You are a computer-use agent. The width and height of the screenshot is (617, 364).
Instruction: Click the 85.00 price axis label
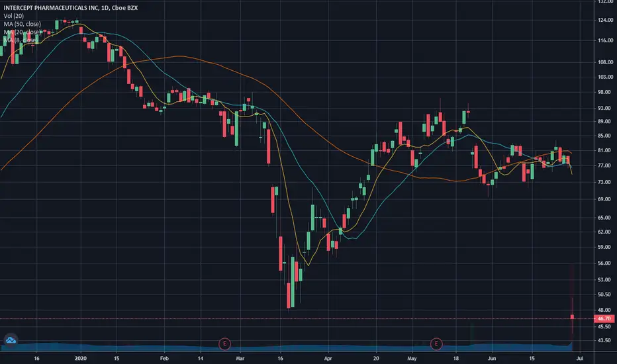pyautogui.click(x=604, y=136)
